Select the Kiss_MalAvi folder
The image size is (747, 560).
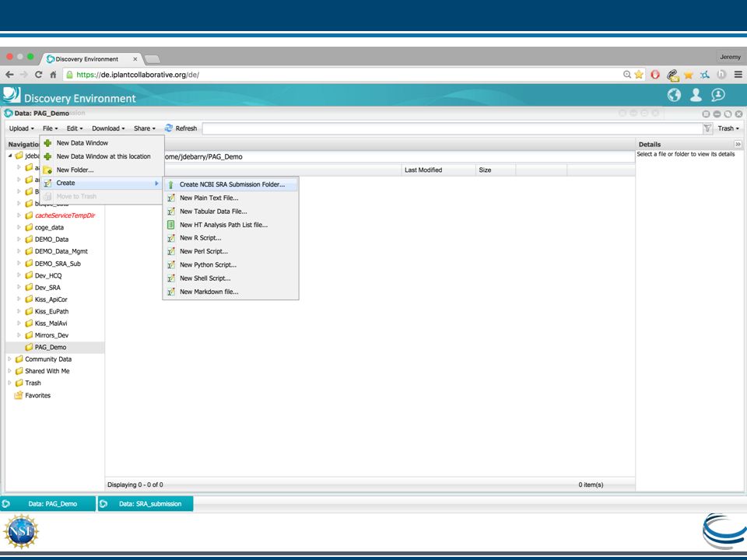51,324
